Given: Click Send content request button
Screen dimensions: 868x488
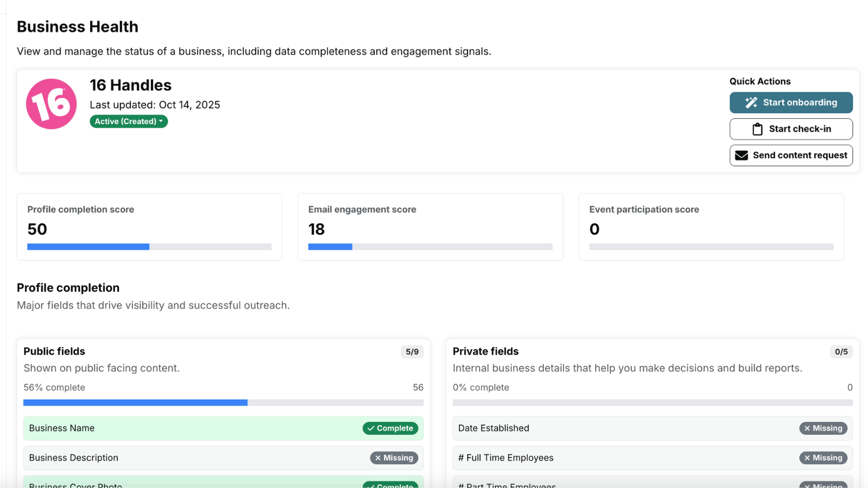Looking at the screenshot, I should point(790,156).
